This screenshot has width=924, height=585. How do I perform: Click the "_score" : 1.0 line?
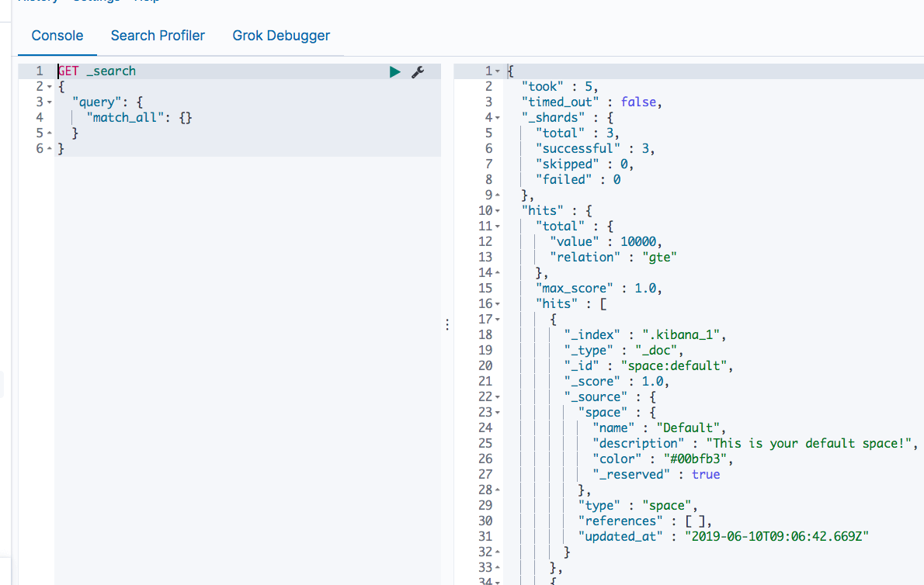tap(617, 382)
